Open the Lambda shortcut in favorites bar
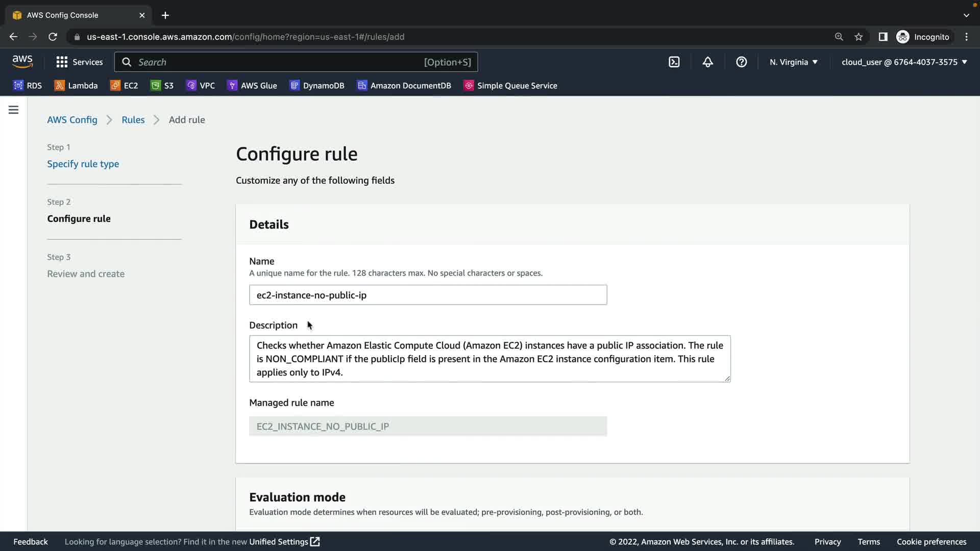This screenshot has height=551, width=980. tap(76, 86)
